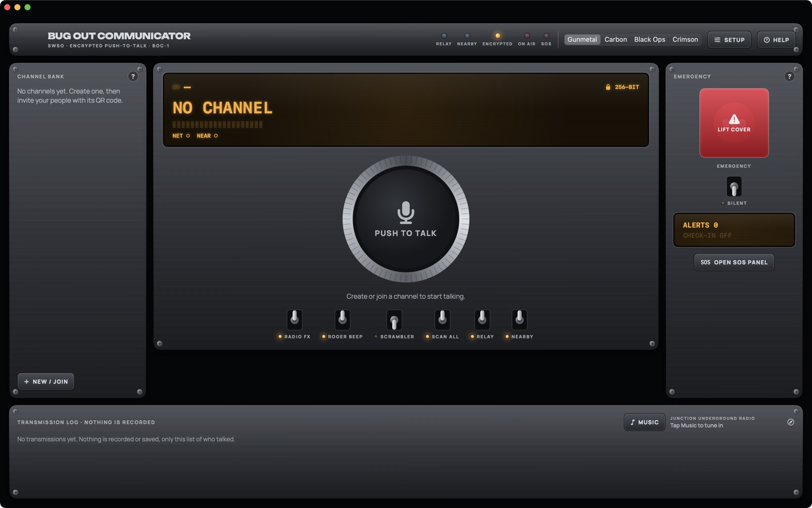812x508 pixels.
Task: Toggle the Scan All switch
Action: click(443, 320)
